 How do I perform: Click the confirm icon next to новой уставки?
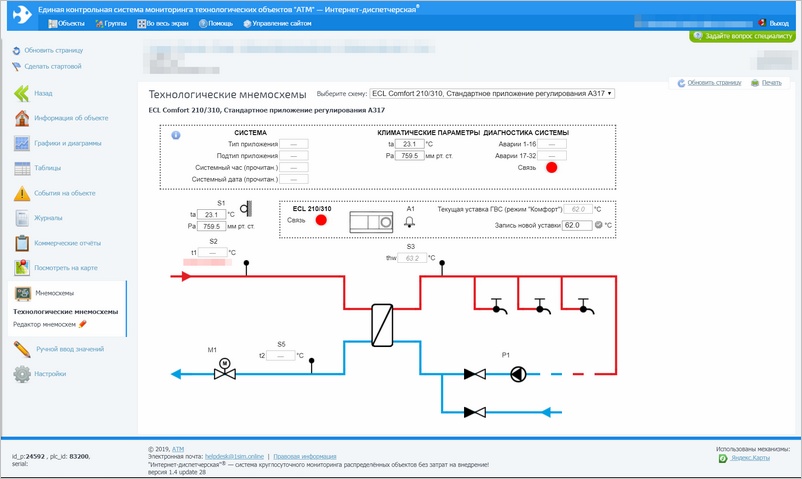click(x=598, y=225)
